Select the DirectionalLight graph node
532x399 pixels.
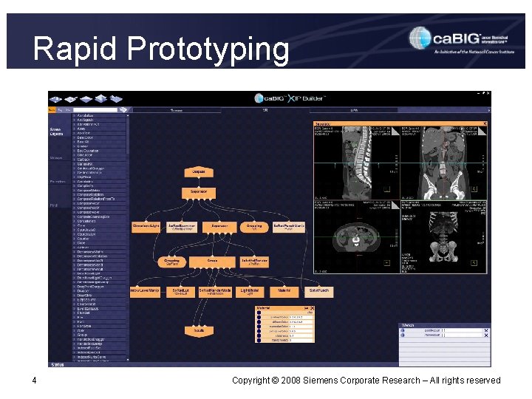click(x=146, y=227)
